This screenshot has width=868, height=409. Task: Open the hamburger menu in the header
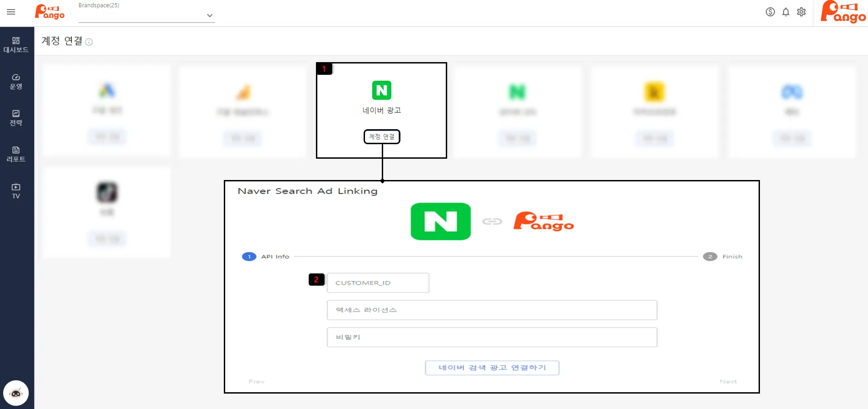(11, 12)
